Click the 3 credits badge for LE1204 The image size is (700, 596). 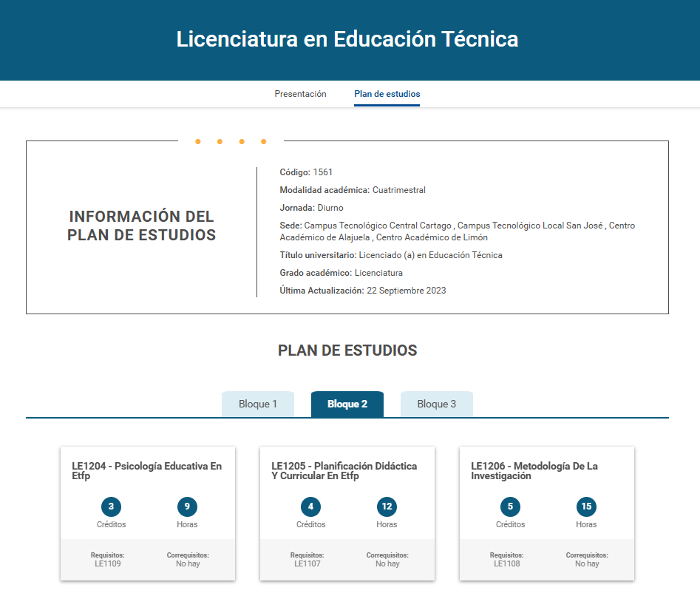(112, 507)
